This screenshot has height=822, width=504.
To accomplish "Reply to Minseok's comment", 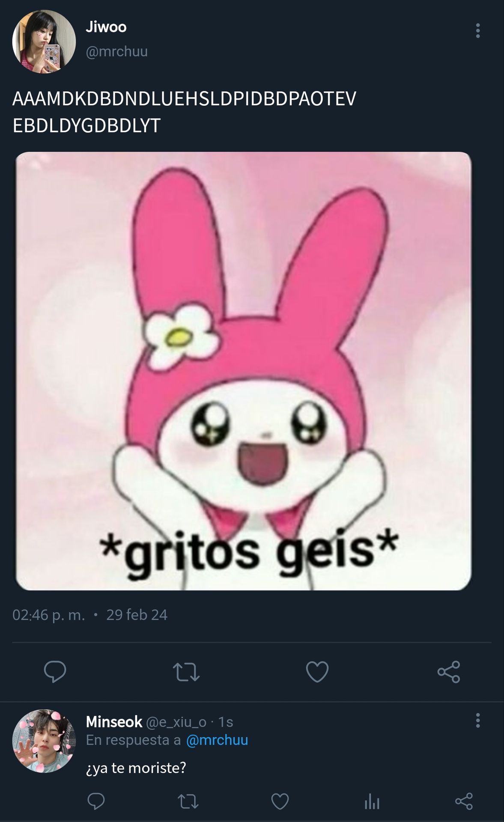I will pyautogui.click(x=96, y=801).
